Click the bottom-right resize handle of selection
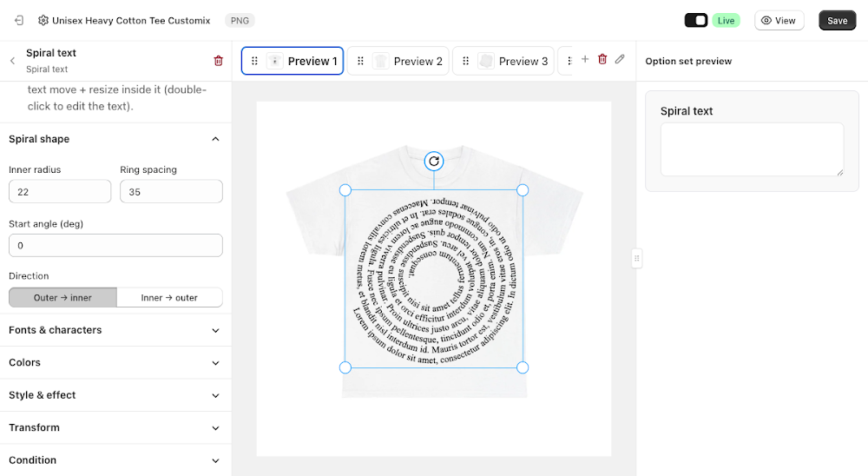The width and height of the screenshot is (868, 476). coord(523,367)
